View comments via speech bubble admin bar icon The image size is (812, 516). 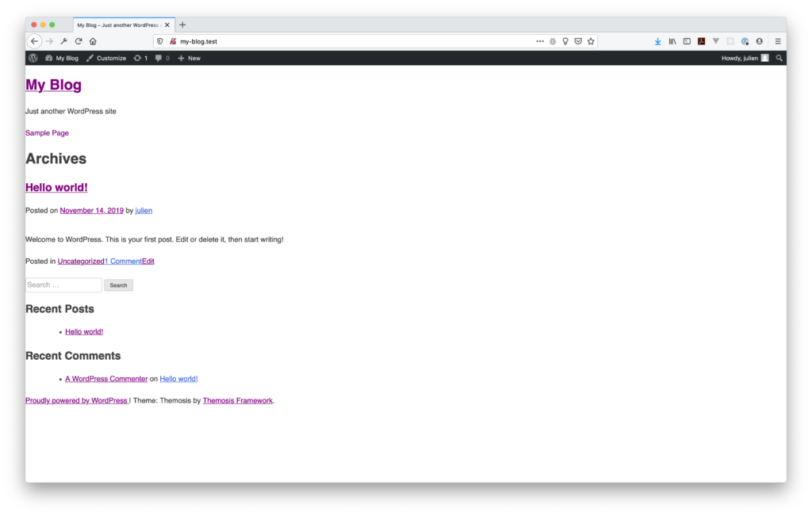click(161, 58)
